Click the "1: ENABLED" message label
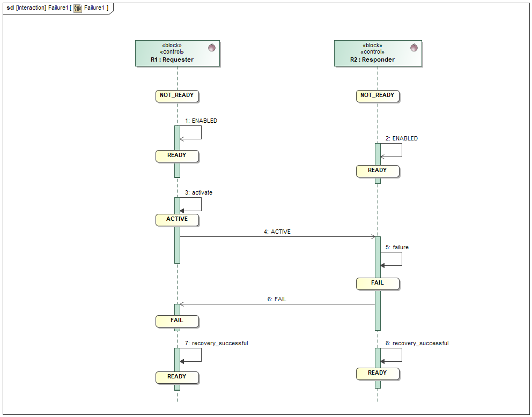 point(201,121)
